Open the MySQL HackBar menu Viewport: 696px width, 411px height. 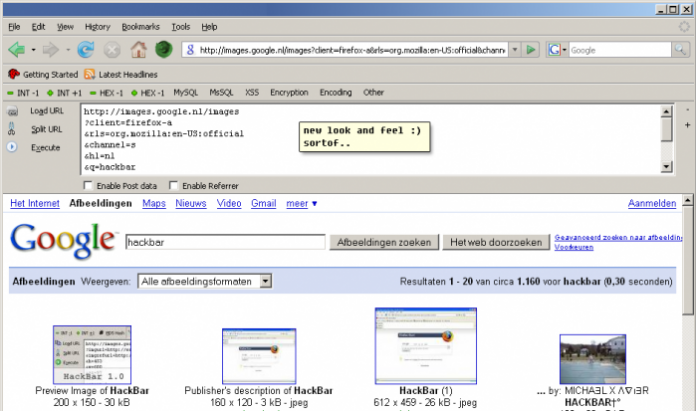click(x=186, y=92)
